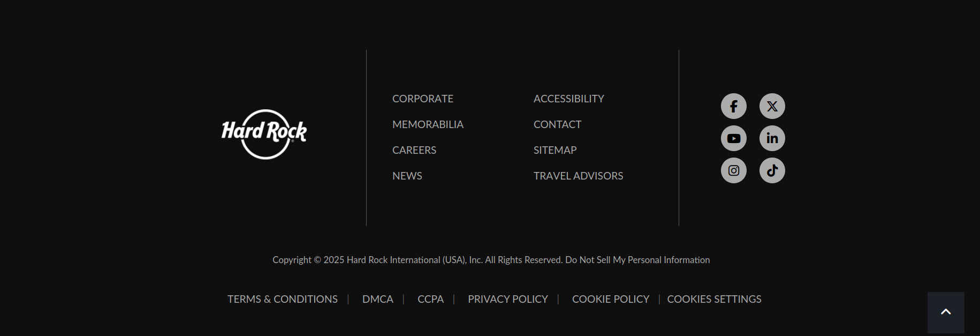
Task: Open the Privacy Policy link
Action: tap(508, 299)
